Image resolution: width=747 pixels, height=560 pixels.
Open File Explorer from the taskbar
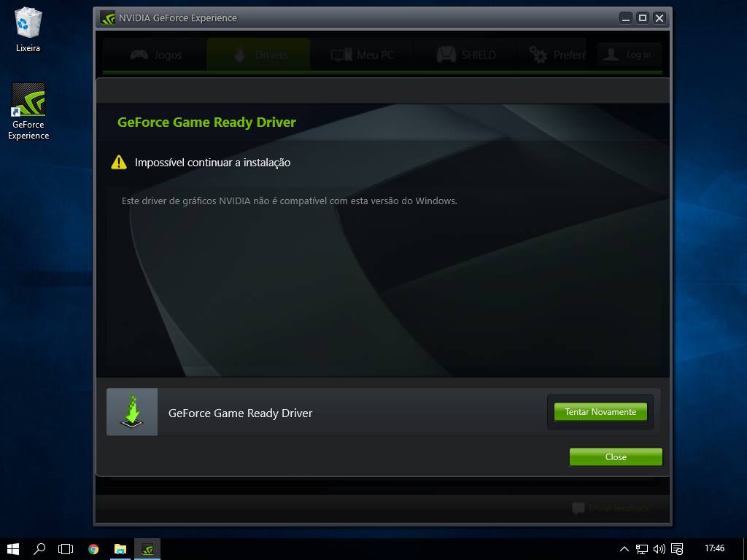[x=120, y=549]
